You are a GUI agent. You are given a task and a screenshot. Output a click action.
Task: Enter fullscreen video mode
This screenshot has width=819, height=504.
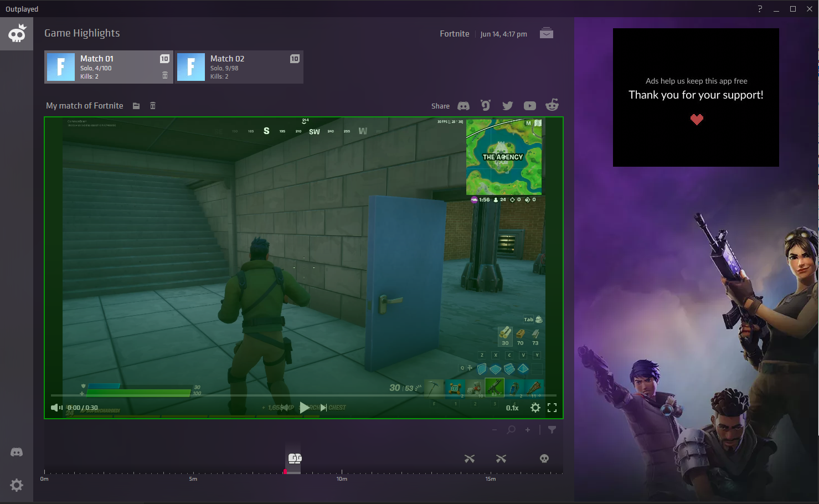click(x=552, y=408)
